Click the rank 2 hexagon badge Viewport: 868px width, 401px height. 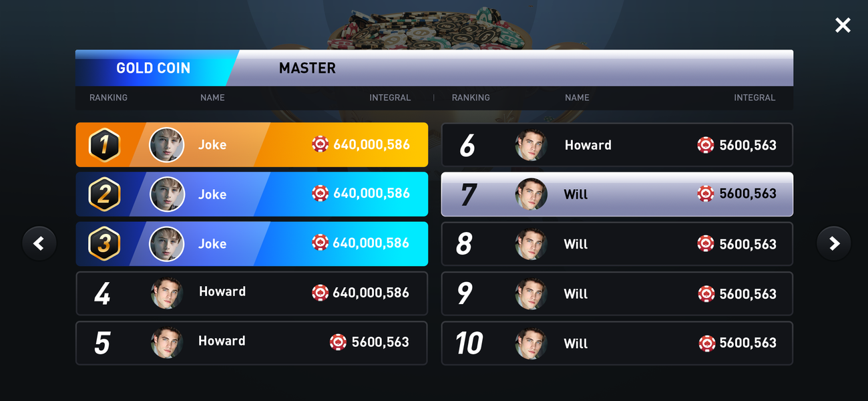pos(105,194)
